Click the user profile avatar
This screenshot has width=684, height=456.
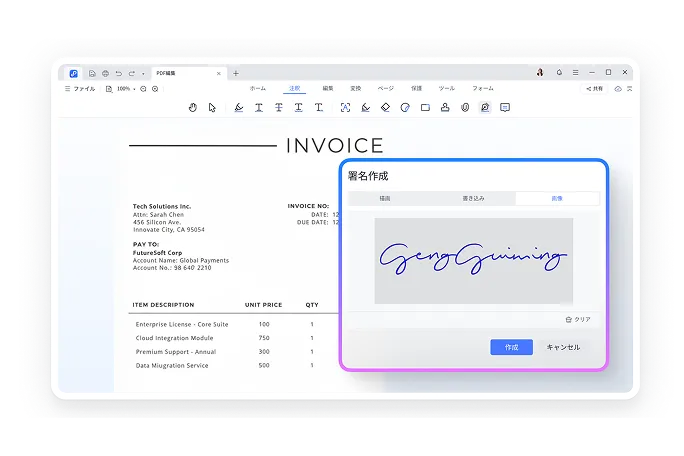pos(540,72)
